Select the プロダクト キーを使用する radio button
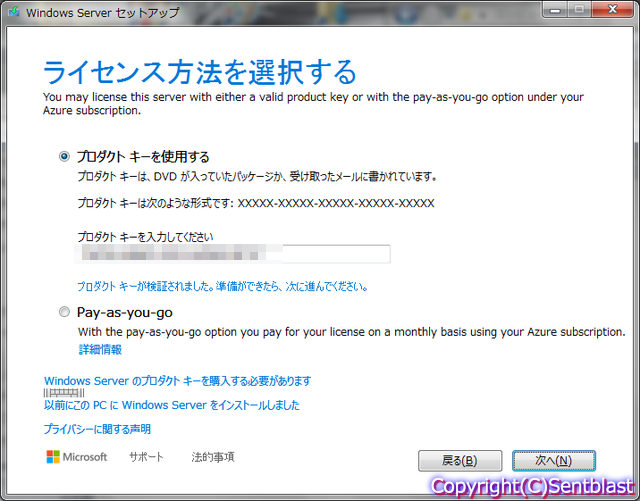The width and height of the screenshot is (640, 501). (64, 156)
